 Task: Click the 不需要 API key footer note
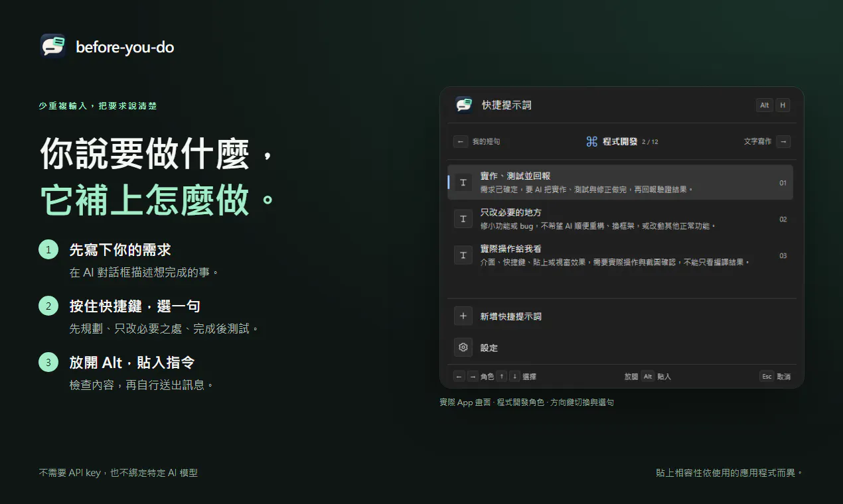tap(118, 473)
